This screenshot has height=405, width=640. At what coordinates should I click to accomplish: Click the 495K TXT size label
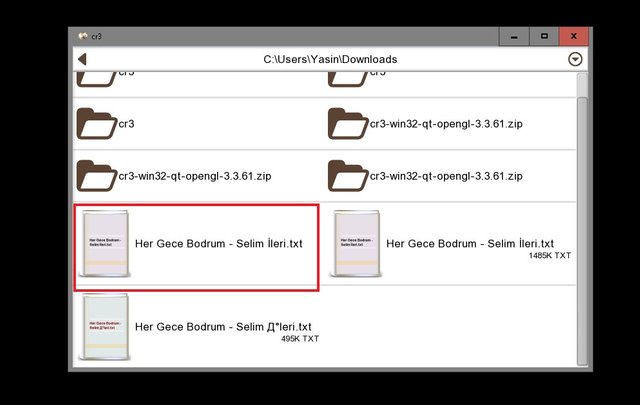300,339
